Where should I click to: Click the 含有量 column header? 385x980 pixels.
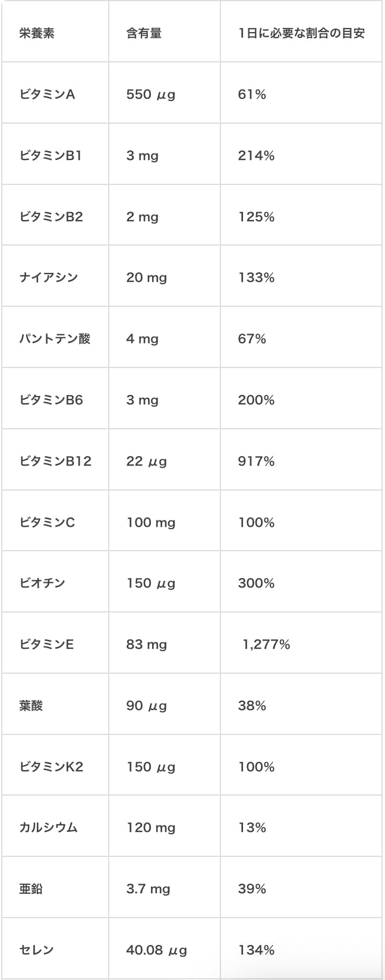coord(144,33)
